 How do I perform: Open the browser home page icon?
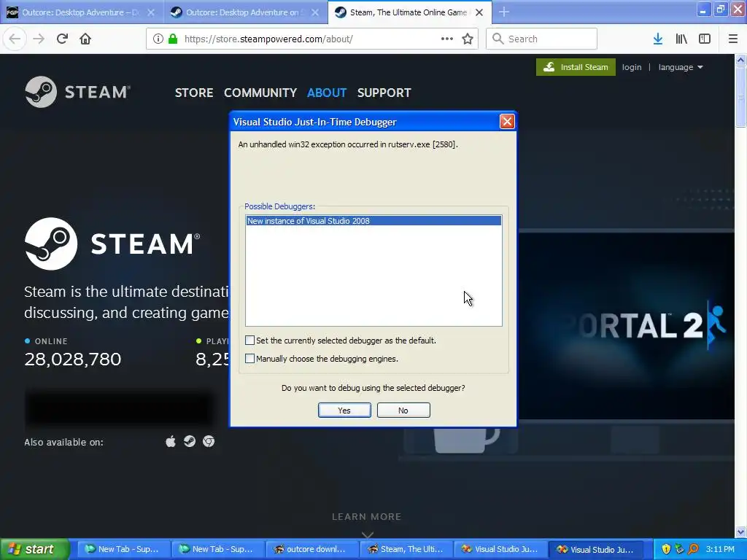[85, 39]
